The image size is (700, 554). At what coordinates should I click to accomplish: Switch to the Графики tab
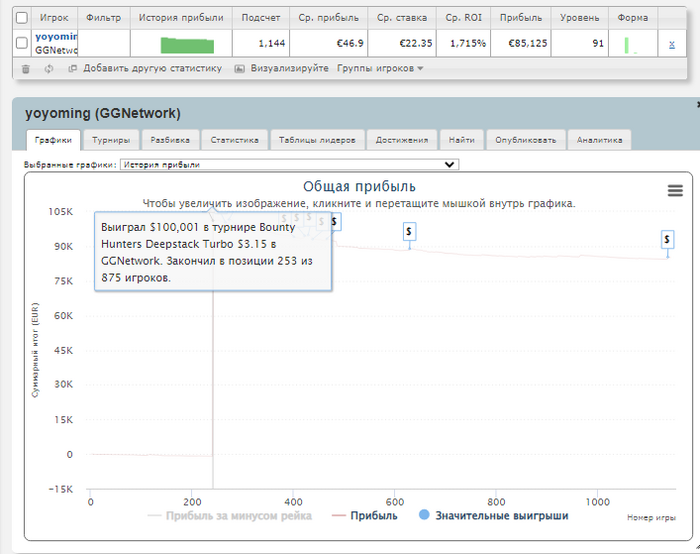53,140
